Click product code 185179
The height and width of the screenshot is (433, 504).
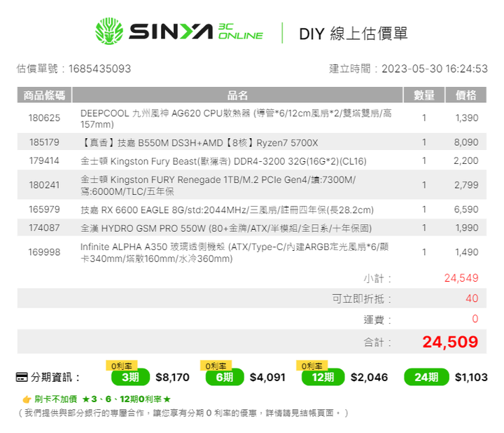(44, 142)
